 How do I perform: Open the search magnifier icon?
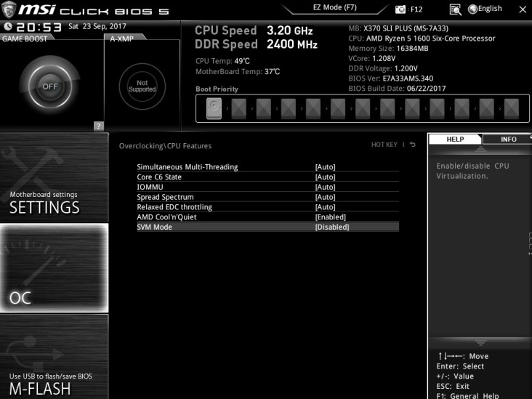point(455,10)
